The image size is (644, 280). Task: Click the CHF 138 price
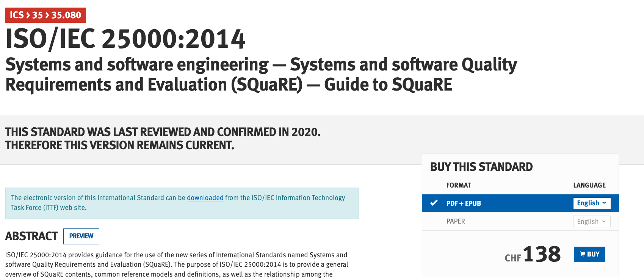pyautogui.click(x=533, y=254)
